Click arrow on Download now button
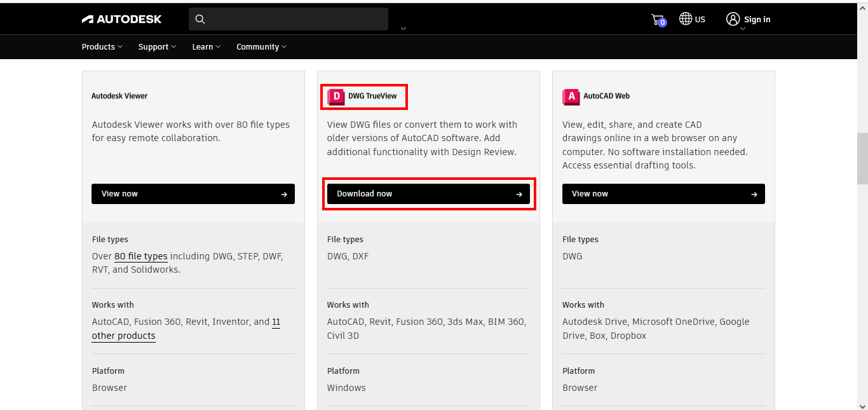The width and height of the screenshot is (868, 410). tap(519, 195)
